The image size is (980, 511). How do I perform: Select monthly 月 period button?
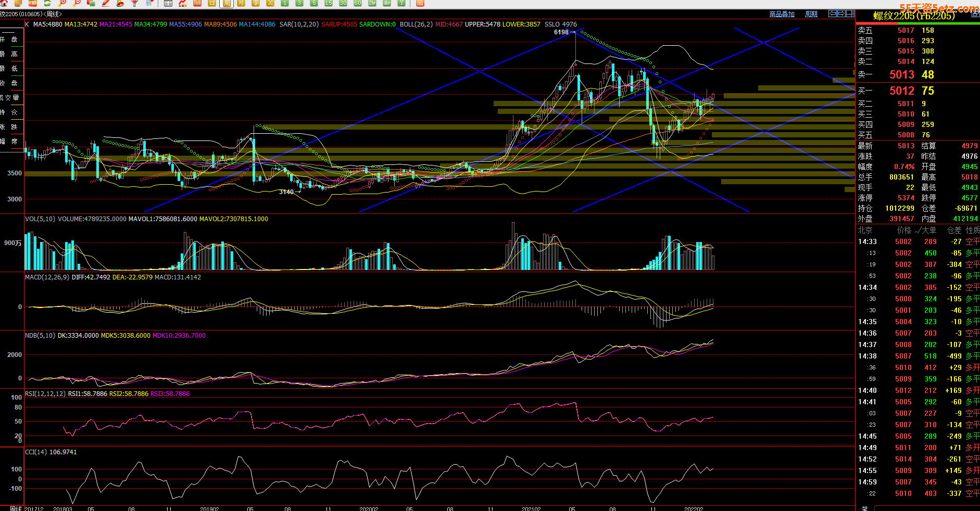pos(241,3)
